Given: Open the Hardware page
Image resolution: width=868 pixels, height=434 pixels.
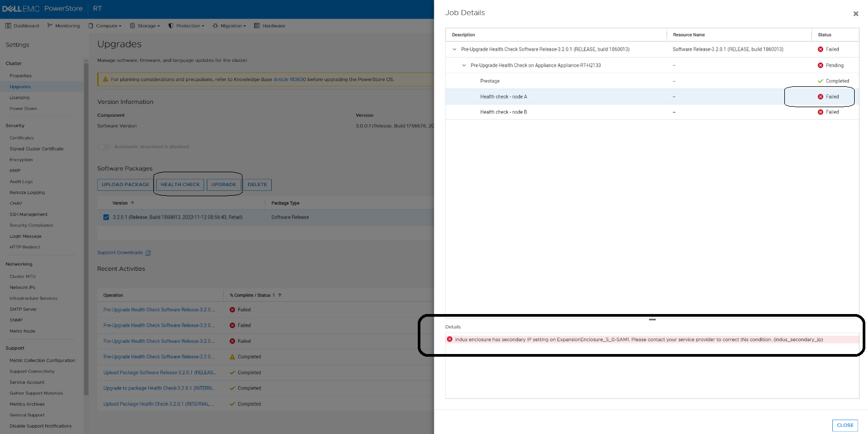Looking at the screenshot, I should tap(270, 26).
